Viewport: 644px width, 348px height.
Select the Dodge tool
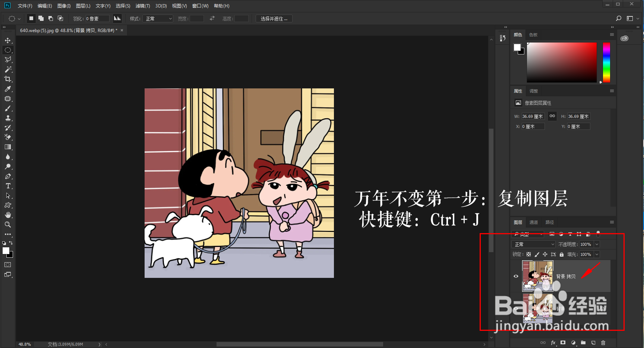tap(8, 166)
